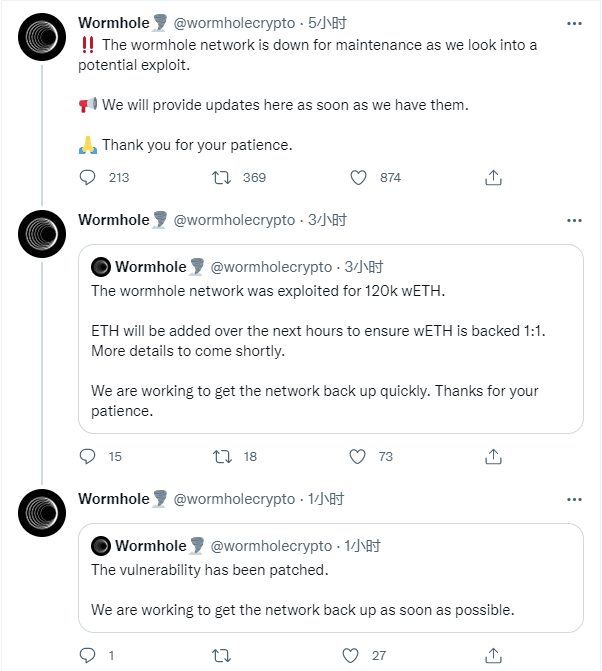
Task: Reply to the tweet with 15 replies
Action: 88,456
